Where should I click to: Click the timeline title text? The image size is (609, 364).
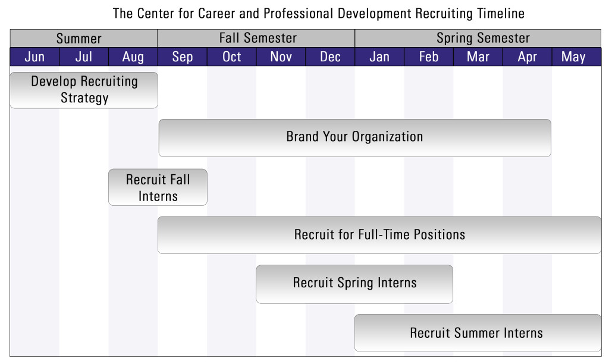[x=319, y=13]
